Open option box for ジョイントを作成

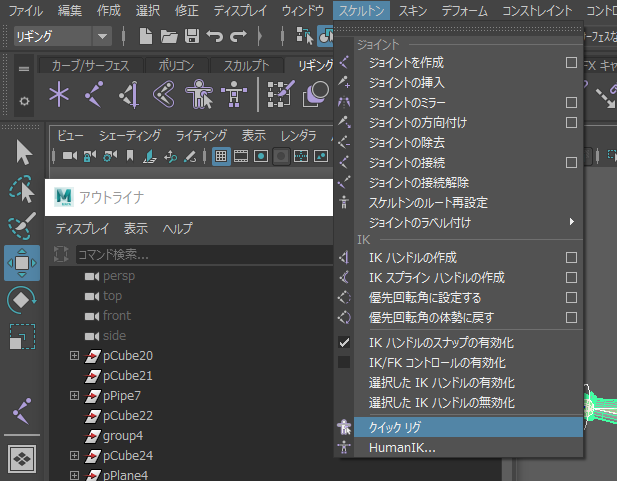pyautogui.click(x=571, y=63)
